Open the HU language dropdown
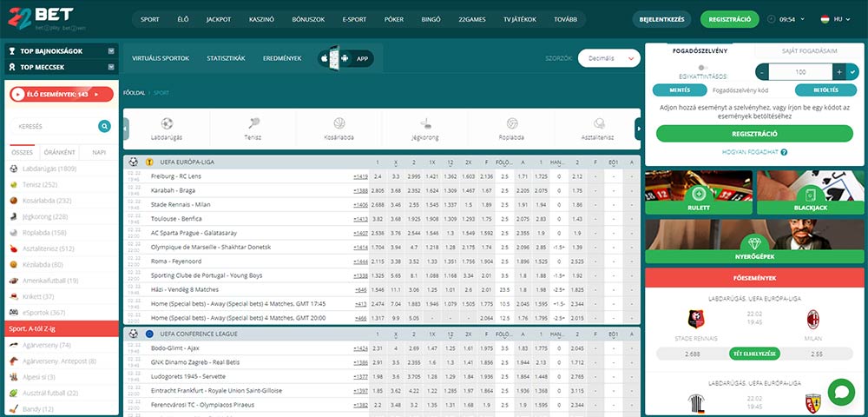868x417 pixels. 835,19
